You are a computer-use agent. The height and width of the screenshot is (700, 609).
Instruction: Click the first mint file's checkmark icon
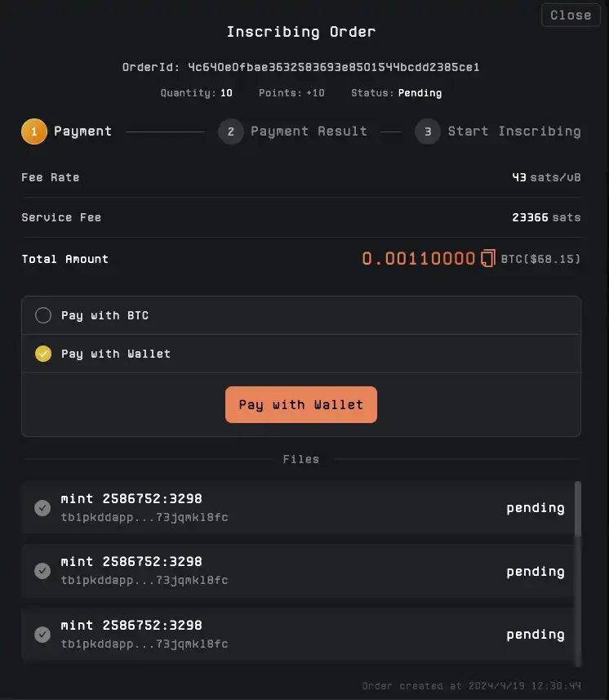[42, 508]
